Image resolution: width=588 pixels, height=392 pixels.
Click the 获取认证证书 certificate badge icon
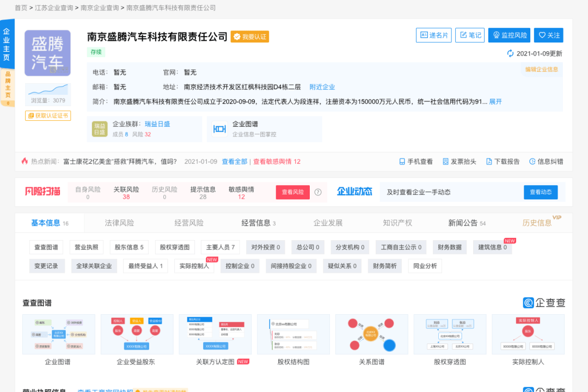(31, 115)
